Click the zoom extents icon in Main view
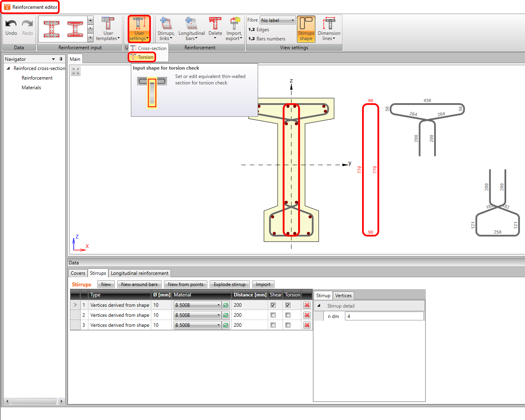This screenshot has height=420, width=525. [76, 71]
